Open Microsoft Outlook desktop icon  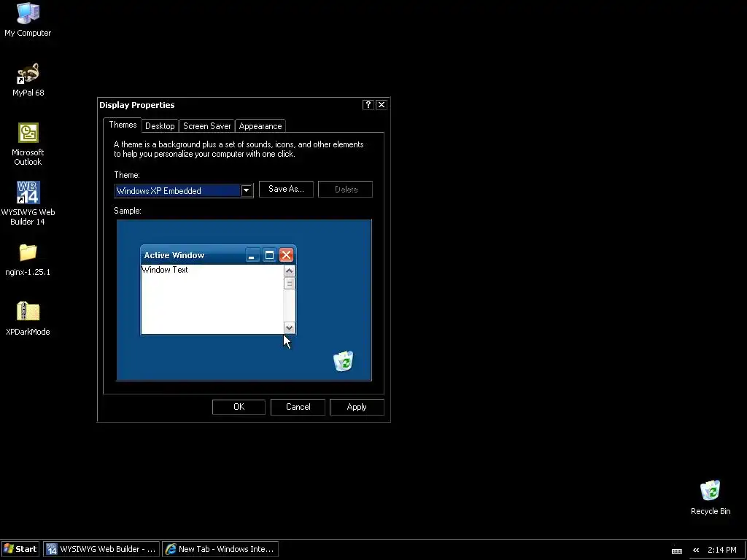point(28,144)
